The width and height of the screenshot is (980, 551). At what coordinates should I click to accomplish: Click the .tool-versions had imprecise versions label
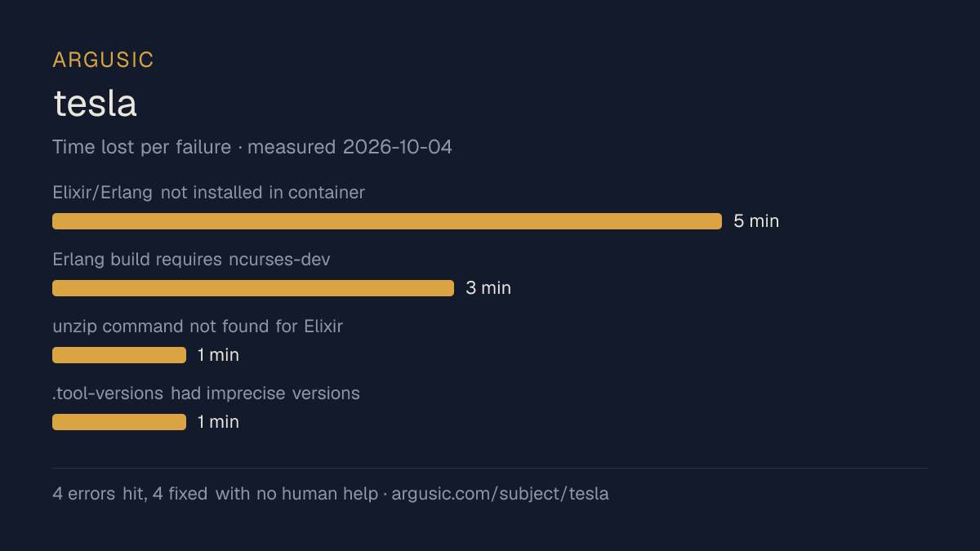[x=206, y=393]
